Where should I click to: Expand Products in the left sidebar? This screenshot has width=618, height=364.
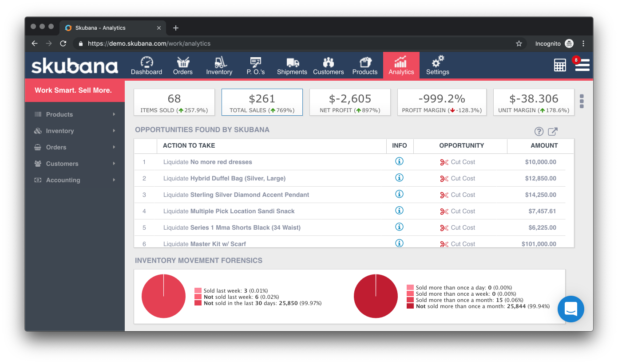75,114
